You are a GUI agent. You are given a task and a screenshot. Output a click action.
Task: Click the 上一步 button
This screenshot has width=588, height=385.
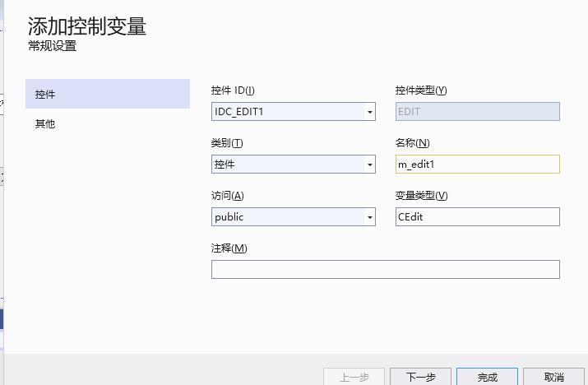click(x=354, y=377)
